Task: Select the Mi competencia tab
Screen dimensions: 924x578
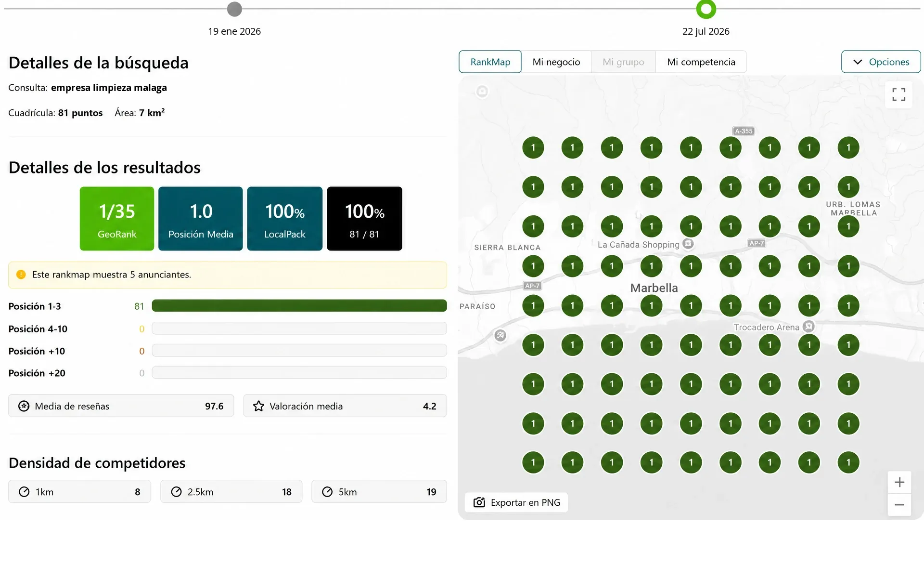Action: coord(701,62)
